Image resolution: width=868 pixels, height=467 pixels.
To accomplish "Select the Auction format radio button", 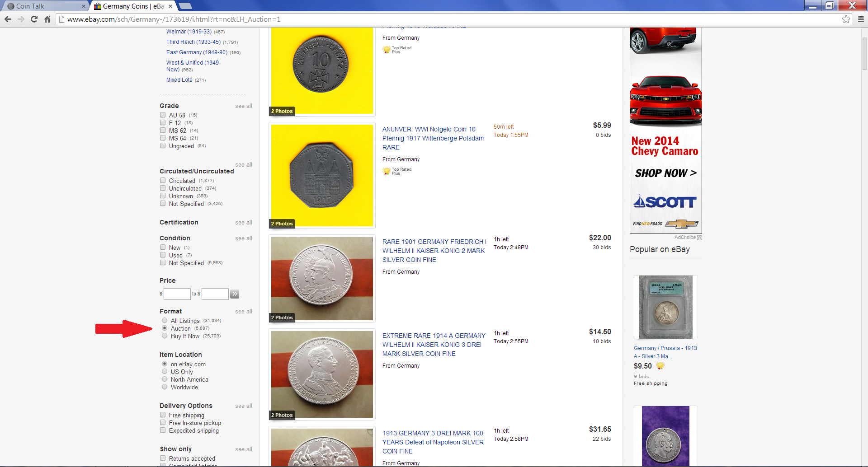I will [x=165, y=328].
